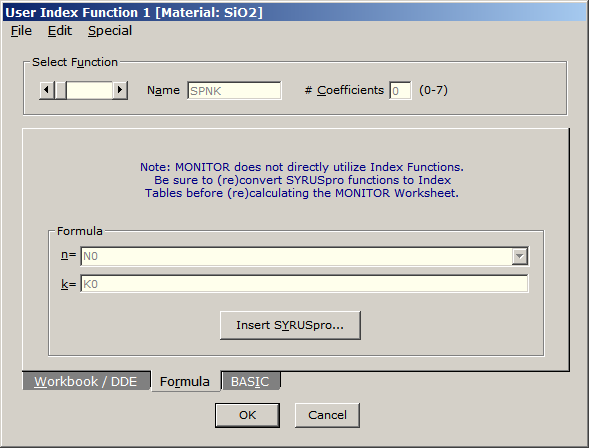589x448 pixels.
Task: Click the right arrow of the function selector
Action: 120,90
